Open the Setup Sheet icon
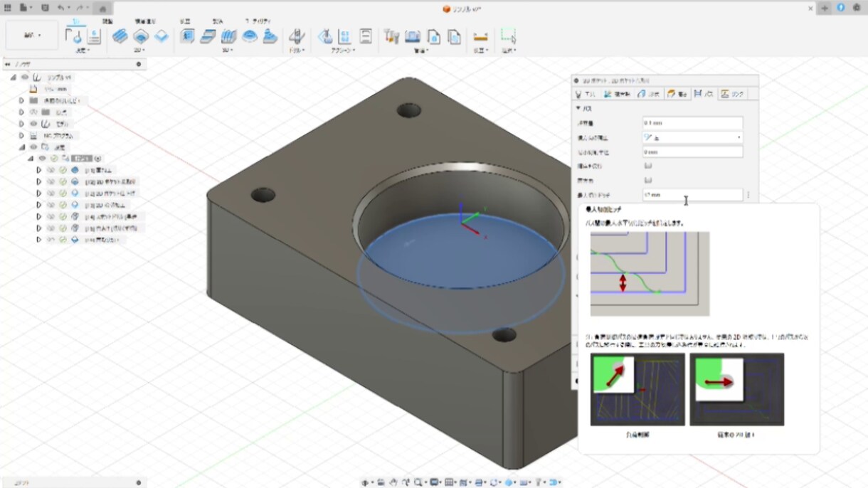Viewport: 868px width, 488px height. click(x=366, y=36)
